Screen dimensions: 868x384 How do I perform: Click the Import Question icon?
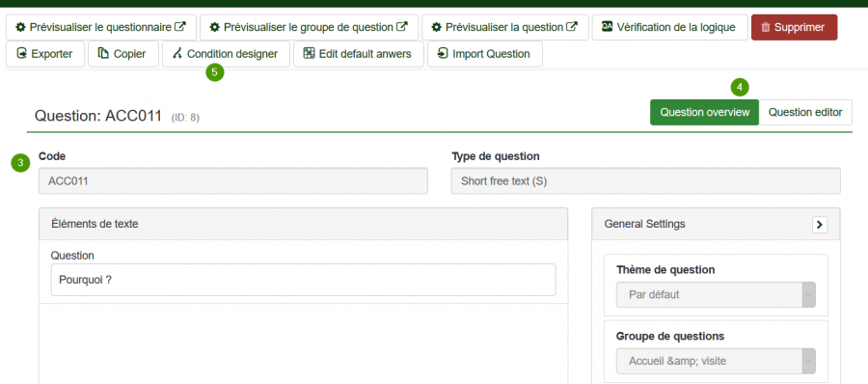pyautogui.click(x=443, y=54)
